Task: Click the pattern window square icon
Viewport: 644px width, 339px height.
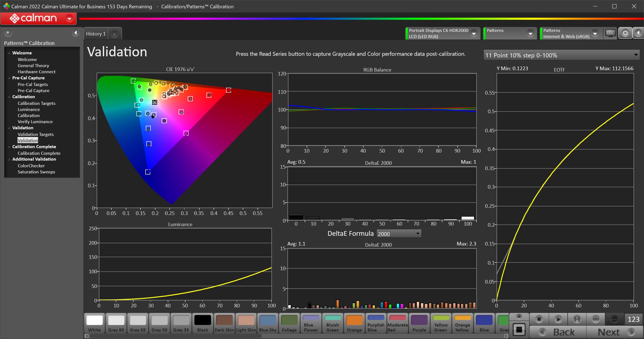Action: 519,330
